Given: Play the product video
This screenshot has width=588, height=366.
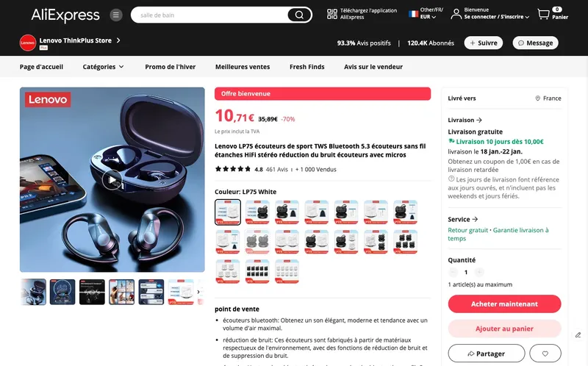Looking at the screenshot, I should click(x=112, y=179).
